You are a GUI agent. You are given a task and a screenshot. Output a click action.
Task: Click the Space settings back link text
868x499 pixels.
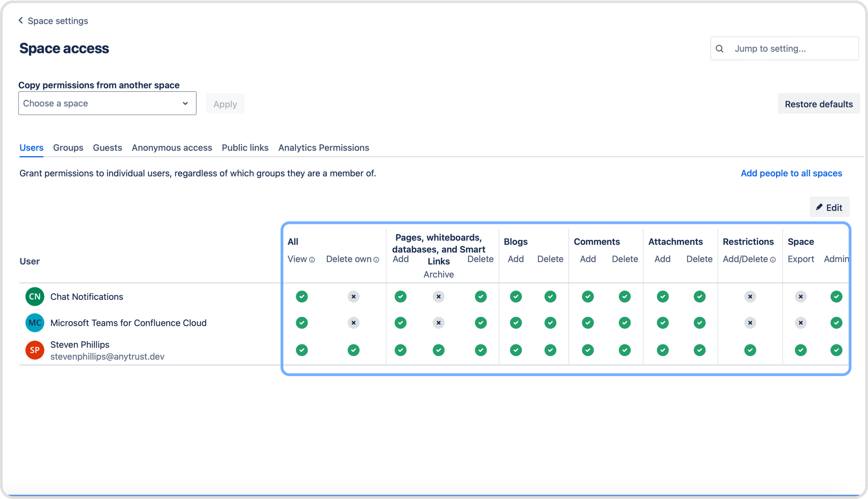coord(58,21)
